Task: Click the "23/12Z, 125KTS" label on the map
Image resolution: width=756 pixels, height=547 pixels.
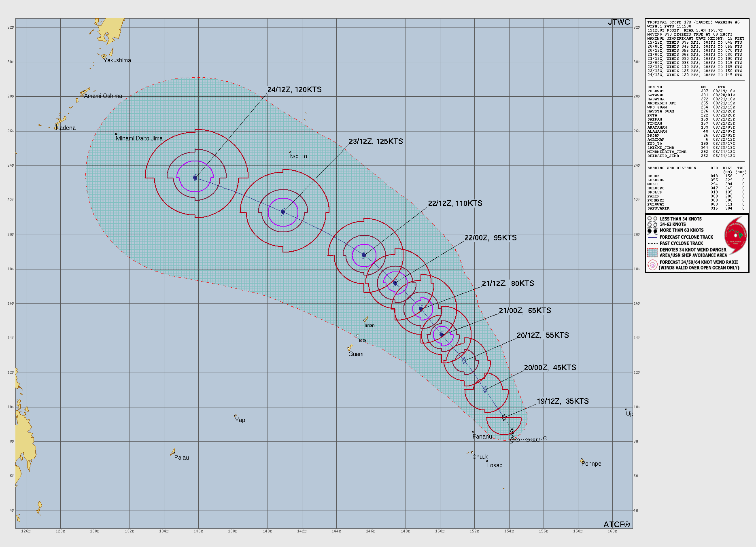Action: [x=376, y=142]
